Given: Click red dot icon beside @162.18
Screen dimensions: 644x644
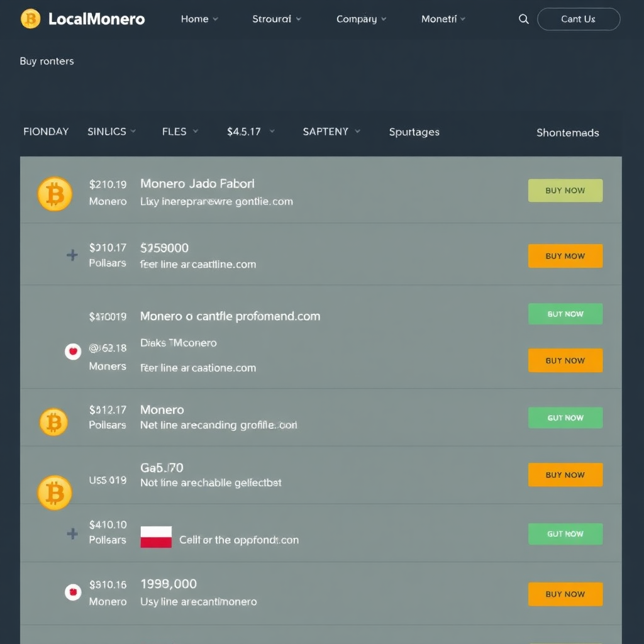Looking at the screenshot, I should pos(73,352).
